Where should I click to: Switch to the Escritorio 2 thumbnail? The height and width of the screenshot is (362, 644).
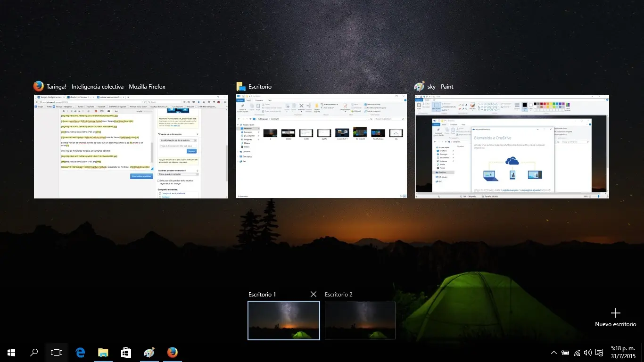(360, 321)
